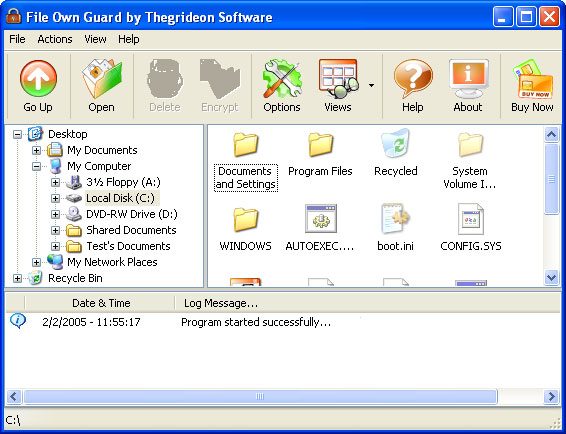Select the System Volume I... folder
566x434 pixels.
471,144
